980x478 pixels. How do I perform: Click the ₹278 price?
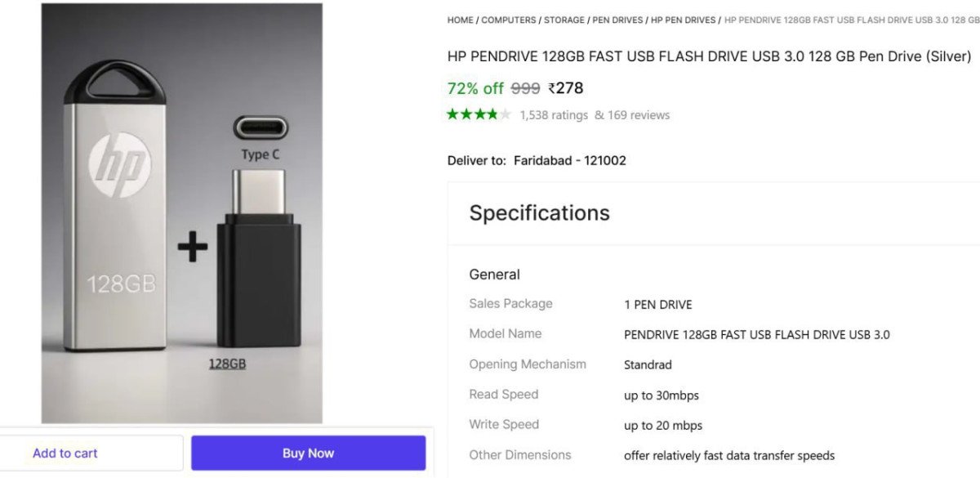(x=566, y=88)
